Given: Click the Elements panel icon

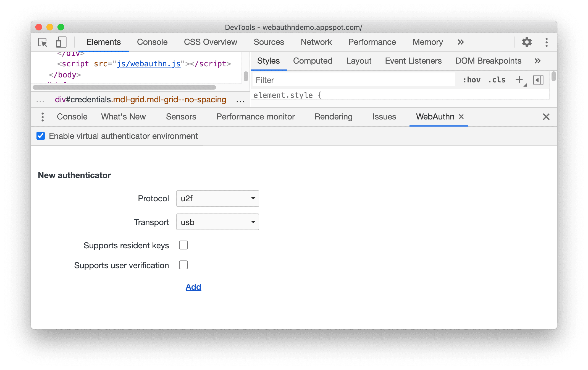Looking at the screenshot, I should (x=104, y=42).
